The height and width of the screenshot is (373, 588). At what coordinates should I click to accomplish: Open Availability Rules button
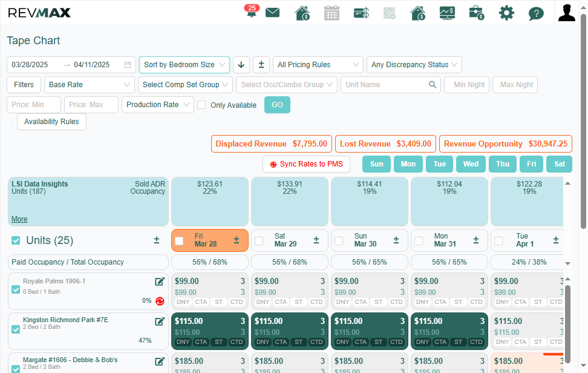point(52,122)
